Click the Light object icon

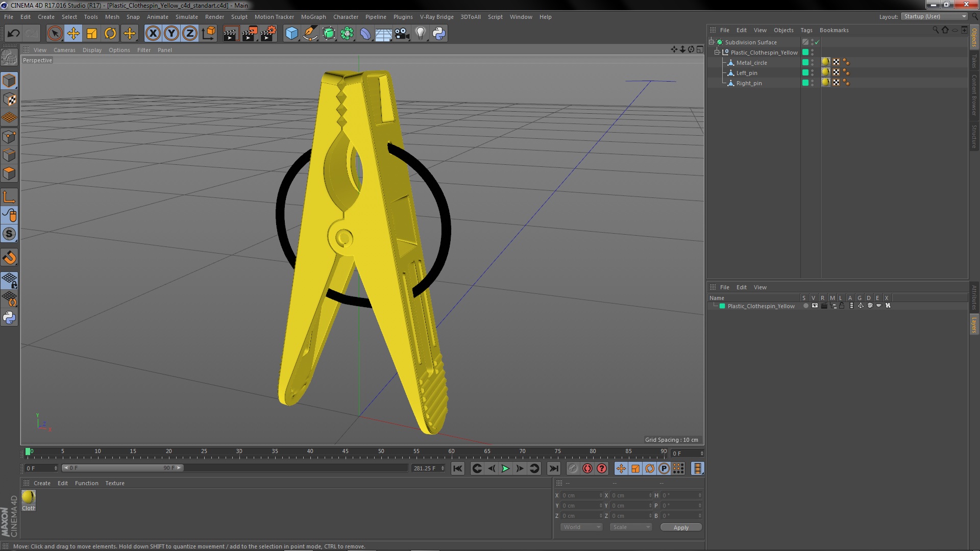(420, 34)
